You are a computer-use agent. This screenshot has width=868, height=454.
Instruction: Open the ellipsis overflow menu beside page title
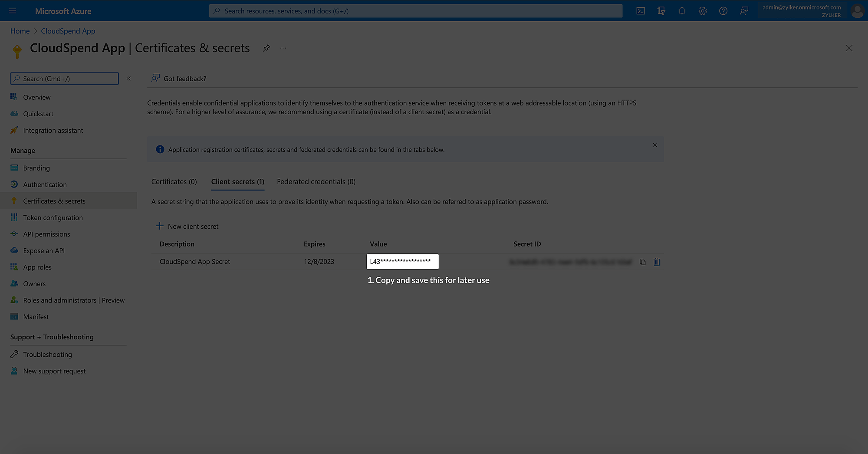(283, 48)
